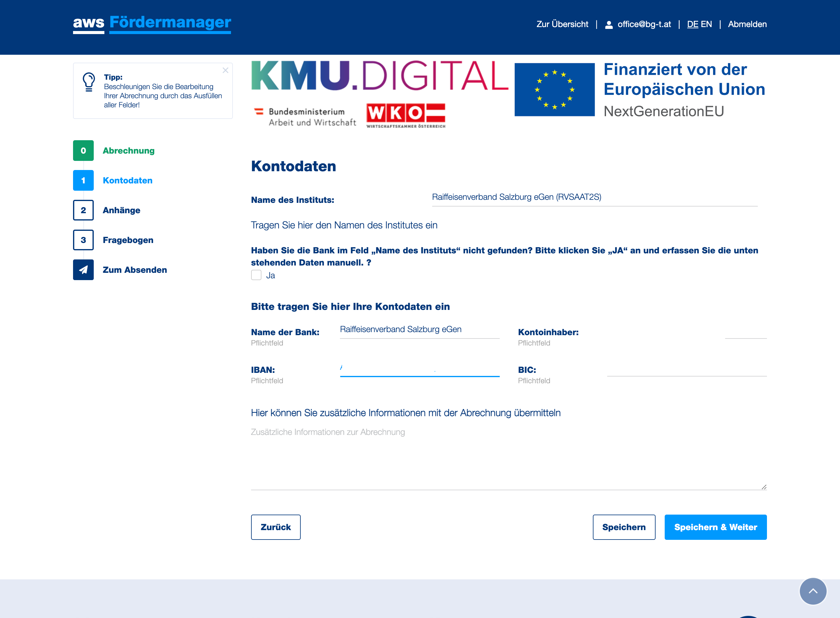Screen dimensions: 840x618
Task: Click Abmelden to log out
Action: 747,24
